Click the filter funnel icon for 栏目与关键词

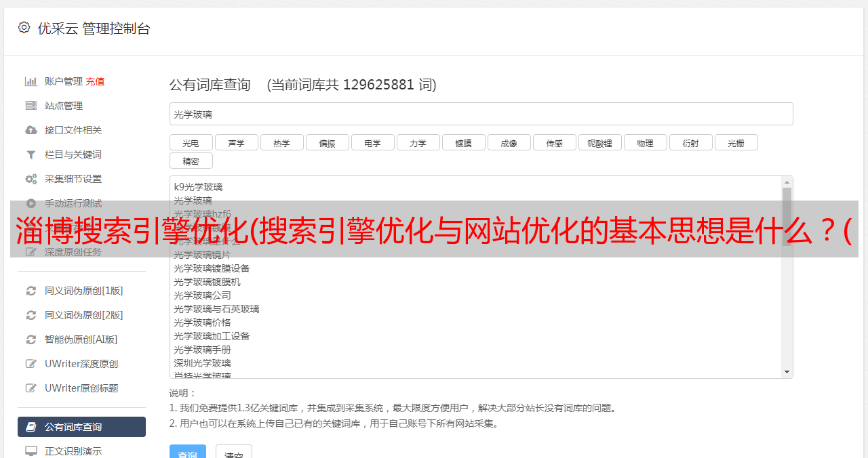coord(31,154)
